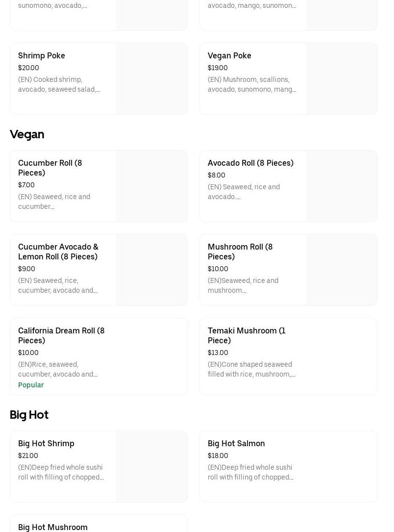Select the Big Hot Shrimp item title
Image resolution: width=394 pixels, height=532 pixels.
tap(46, 444)
